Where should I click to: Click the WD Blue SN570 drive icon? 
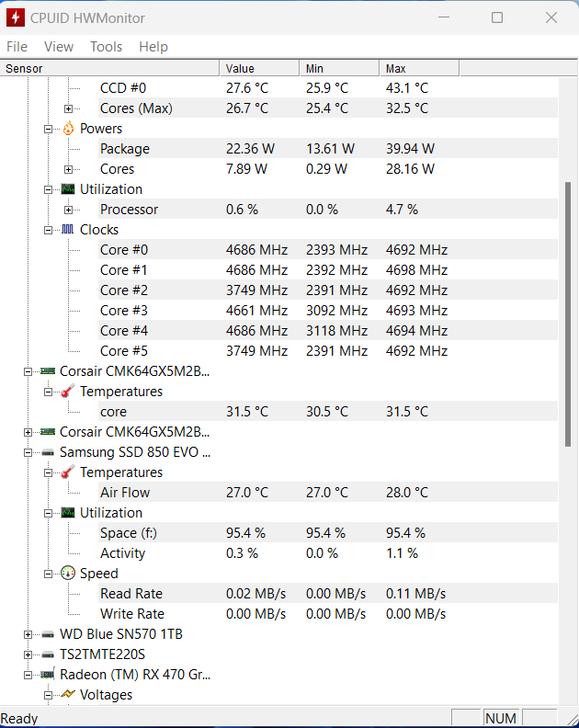point(48,634)
